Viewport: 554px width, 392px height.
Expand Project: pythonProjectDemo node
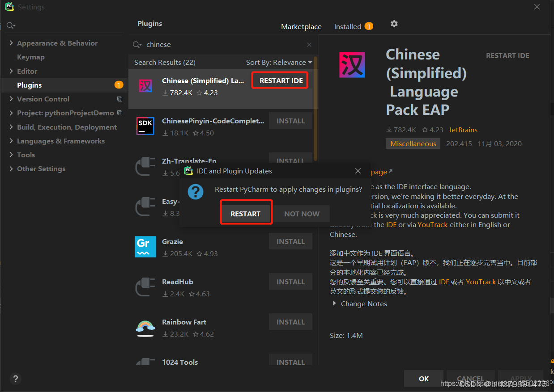click(x=11, y=113)
